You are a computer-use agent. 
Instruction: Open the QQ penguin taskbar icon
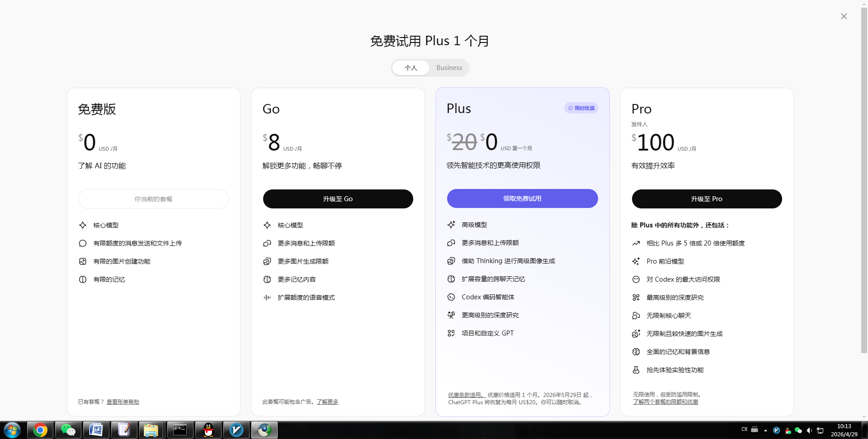(208, 430)
